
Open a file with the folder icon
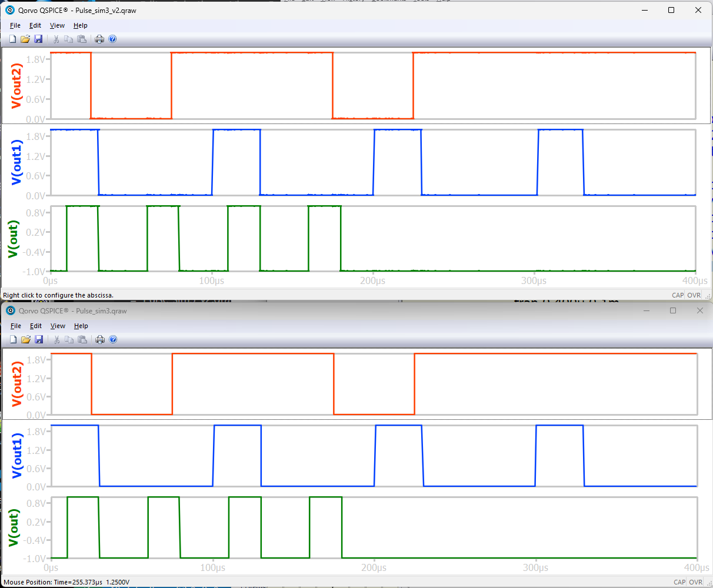(x=25, y=39)
